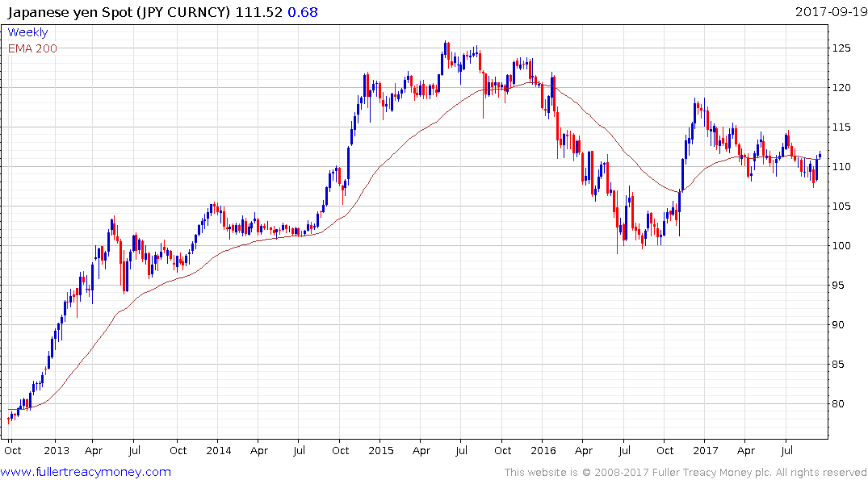Open the www.fullertreacymoney.com link
This screenshot has width=868, height=484.
86,472
